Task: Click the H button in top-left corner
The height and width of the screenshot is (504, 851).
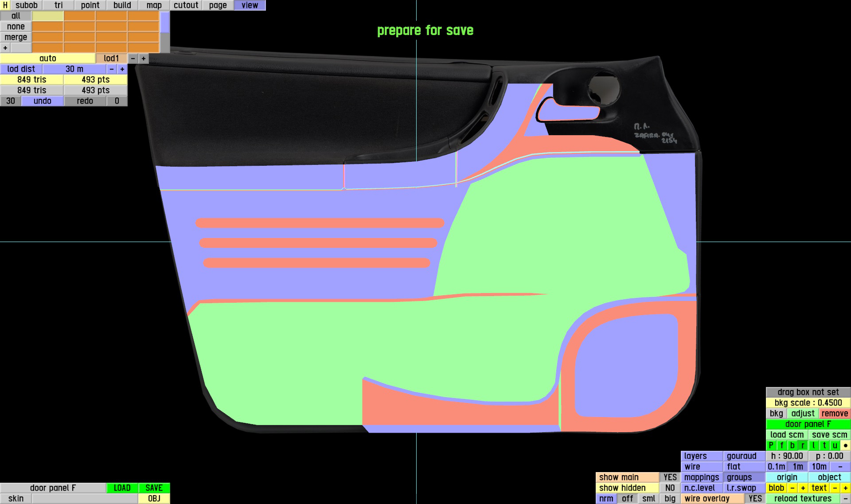Action: pos(5,5)
